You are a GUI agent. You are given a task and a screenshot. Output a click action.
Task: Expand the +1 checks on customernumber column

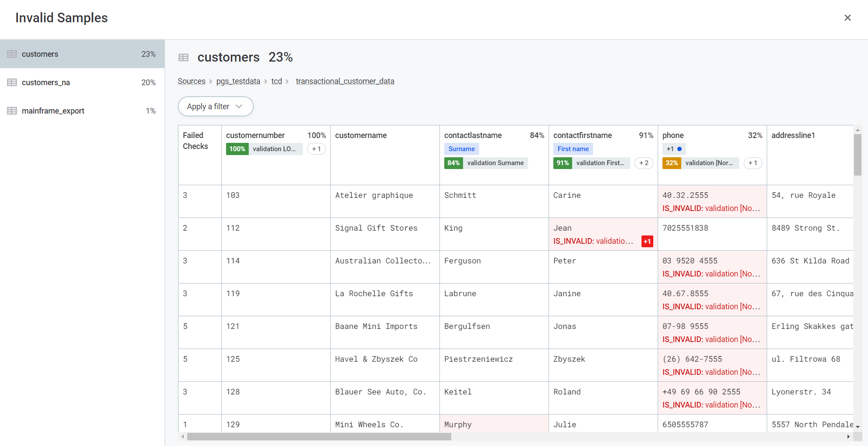[x=316, y=149]
